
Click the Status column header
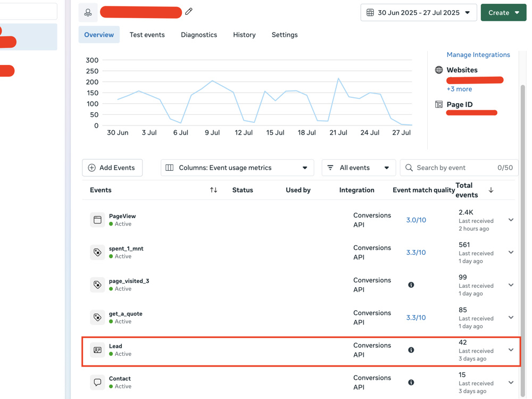243,190
